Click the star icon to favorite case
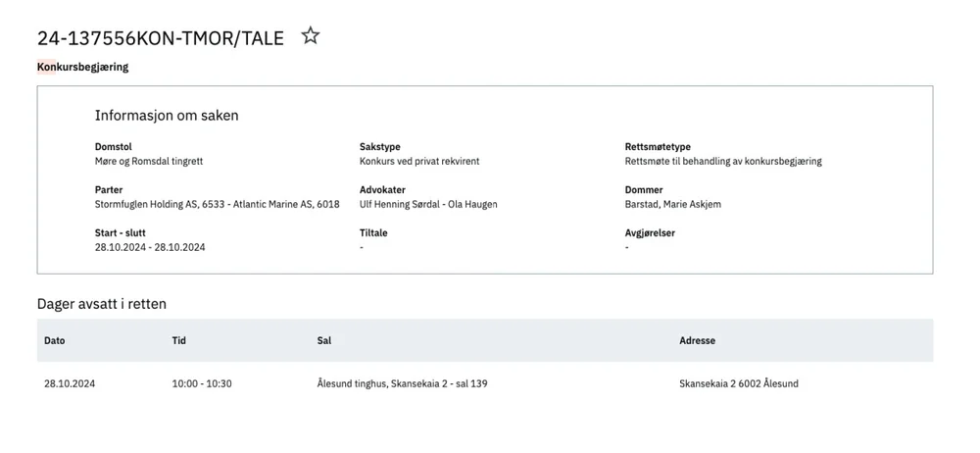Viewport: 980px width, 453px height. tap(311, 36)
